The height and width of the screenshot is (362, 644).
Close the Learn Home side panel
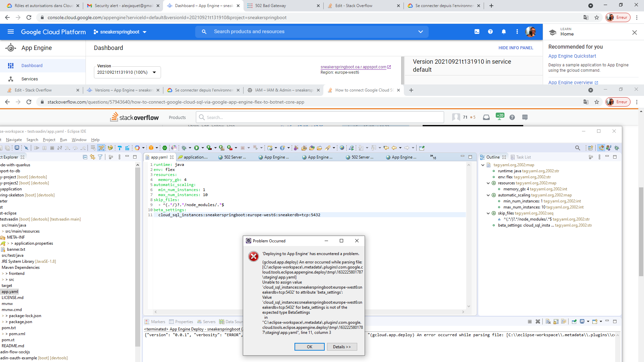[634, 32]
